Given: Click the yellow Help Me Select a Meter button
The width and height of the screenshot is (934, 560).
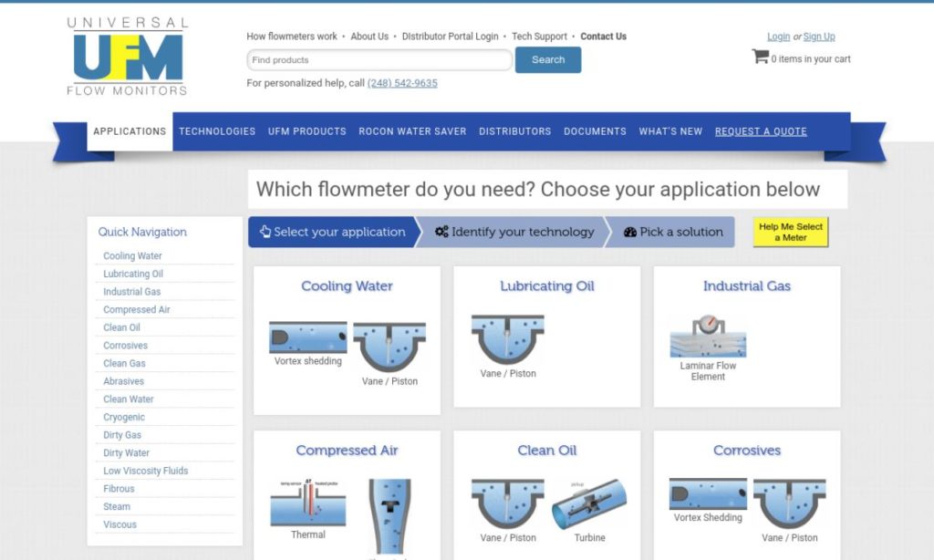Looking at the screenshot, I should [789, 233].
